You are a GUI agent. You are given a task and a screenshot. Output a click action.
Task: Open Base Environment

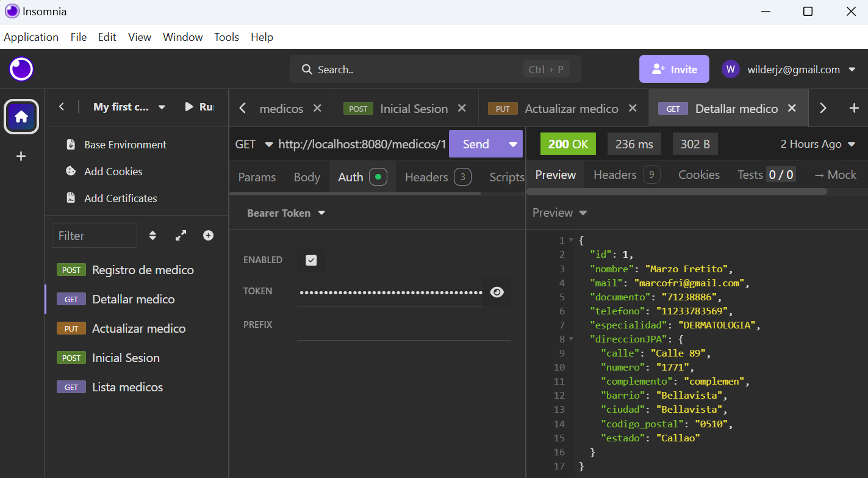(116, 145)
